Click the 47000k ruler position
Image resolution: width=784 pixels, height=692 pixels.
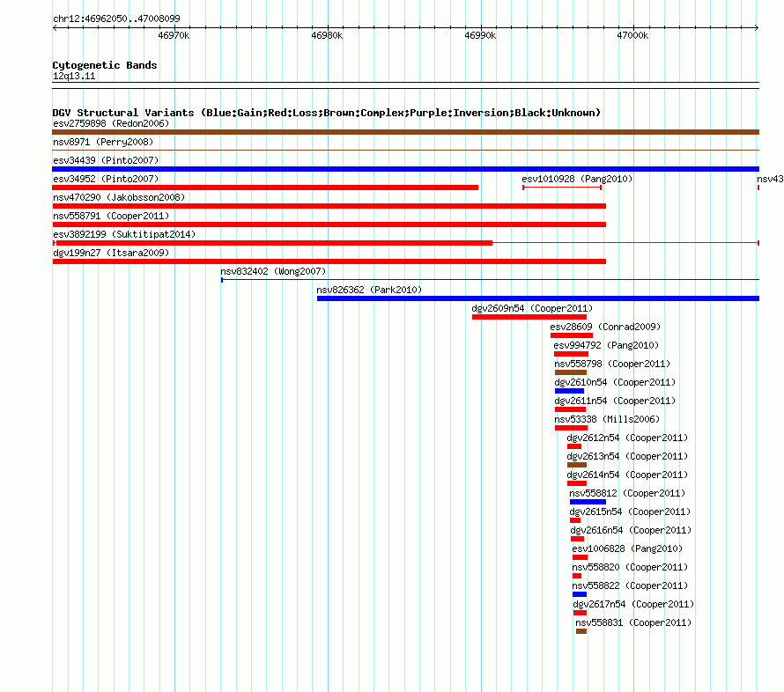[x=632, y=35]
